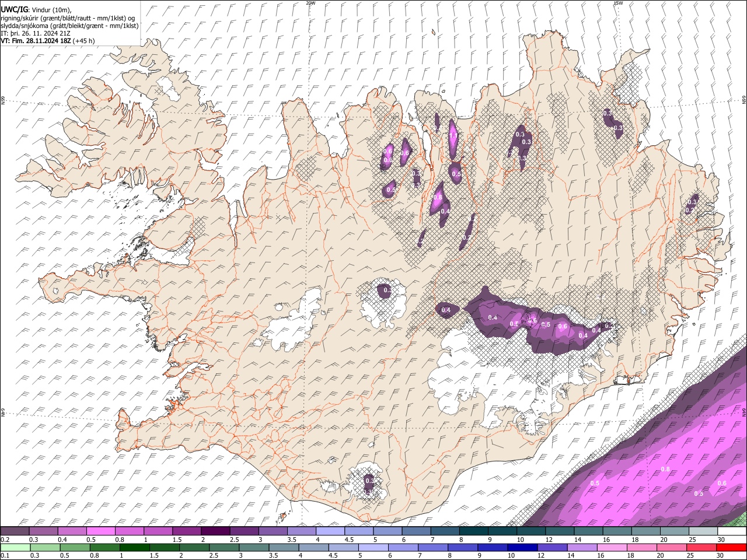
Task: Click the pale green 0.1 swatch in bottom legend row
Action: (15, 547)
